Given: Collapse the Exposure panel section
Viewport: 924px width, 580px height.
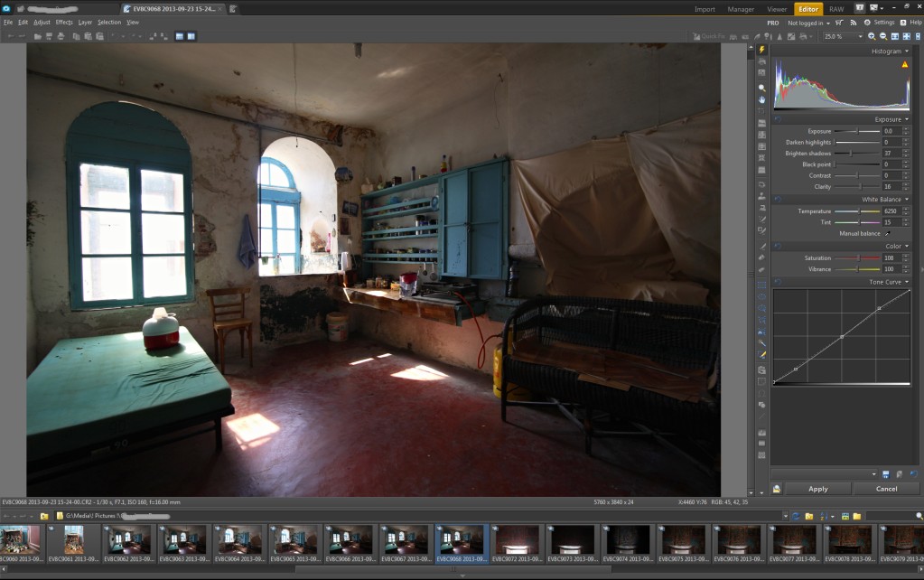Looking at the screenshot, I should click(906, 119).
